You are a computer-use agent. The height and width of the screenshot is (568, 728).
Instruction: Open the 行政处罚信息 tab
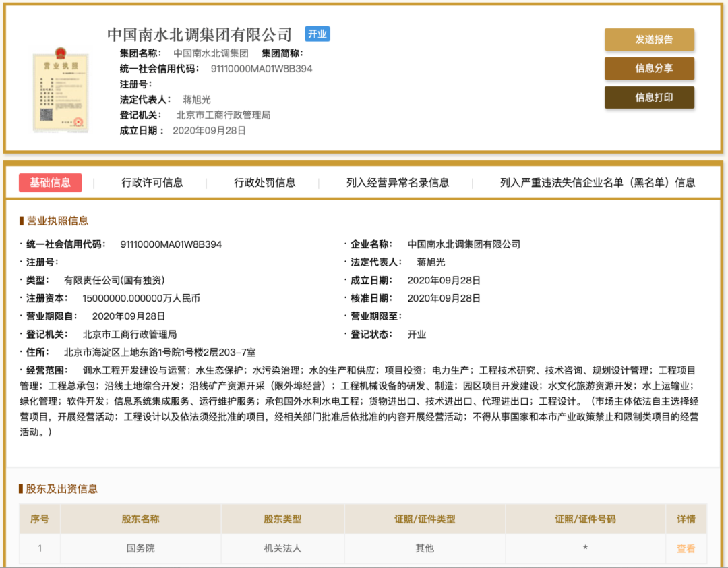tap(265, 183)
